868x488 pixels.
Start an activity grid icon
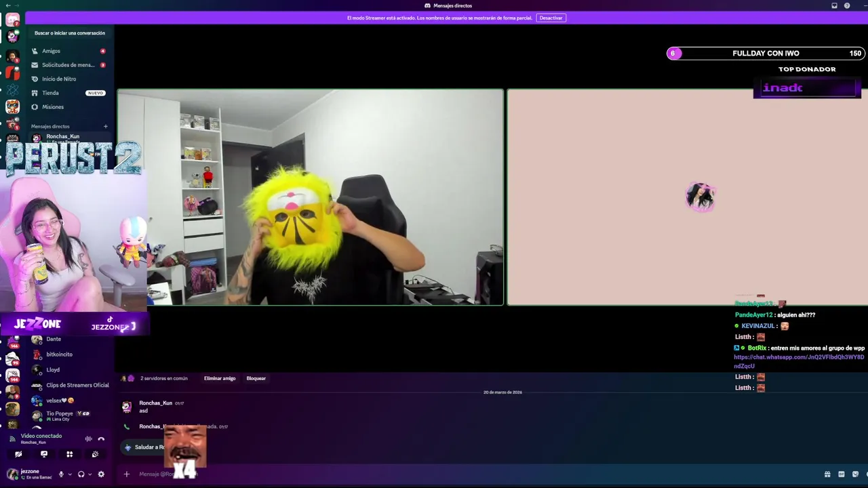click(x=69, y=454)
